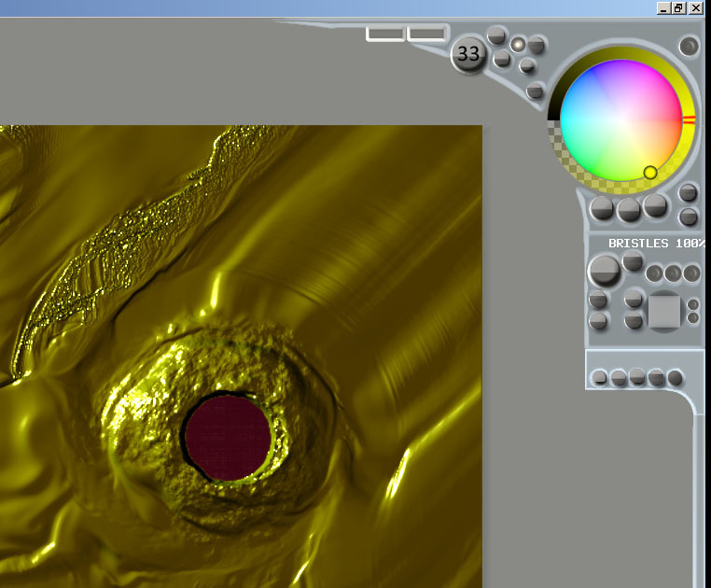Image resolution: width=711 pixels, height=588 pixels.
Task: Click the knob just right of the large BRISTLES knob
Action: (632, 261)
